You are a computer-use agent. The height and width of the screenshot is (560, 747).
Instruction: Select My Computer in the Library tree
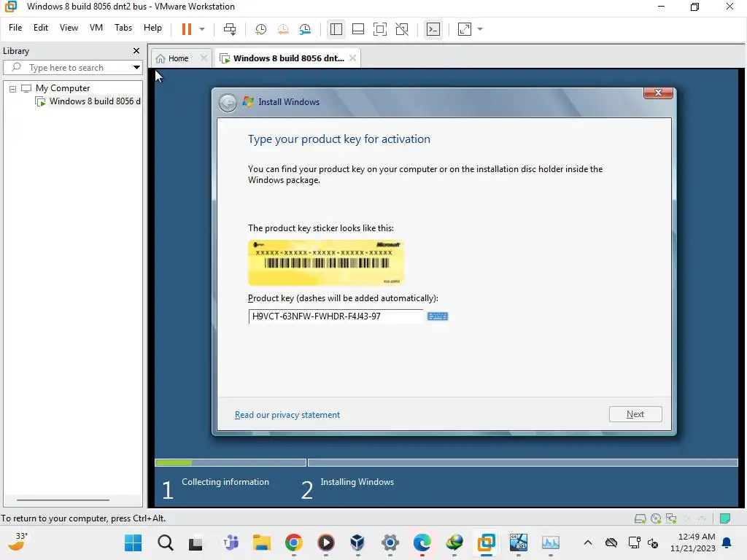pyautogui.click(x=63, y=88)
